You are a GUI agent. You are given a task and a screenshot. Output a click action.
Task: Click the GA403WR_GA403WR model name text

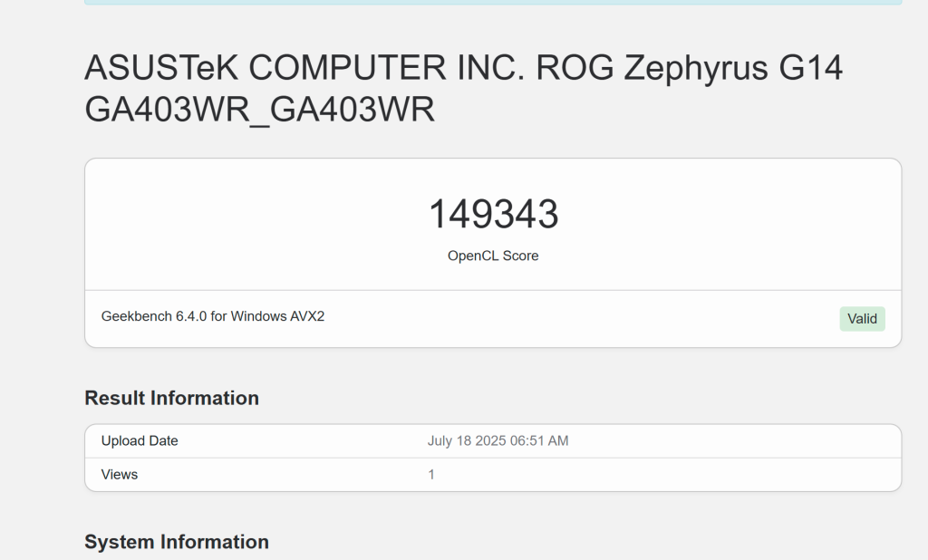tap(260, 110)
